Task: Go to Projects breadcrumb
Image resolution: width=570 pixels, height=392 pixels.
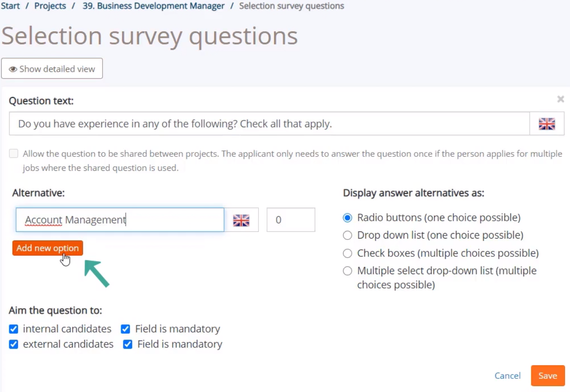Action: 50,6
